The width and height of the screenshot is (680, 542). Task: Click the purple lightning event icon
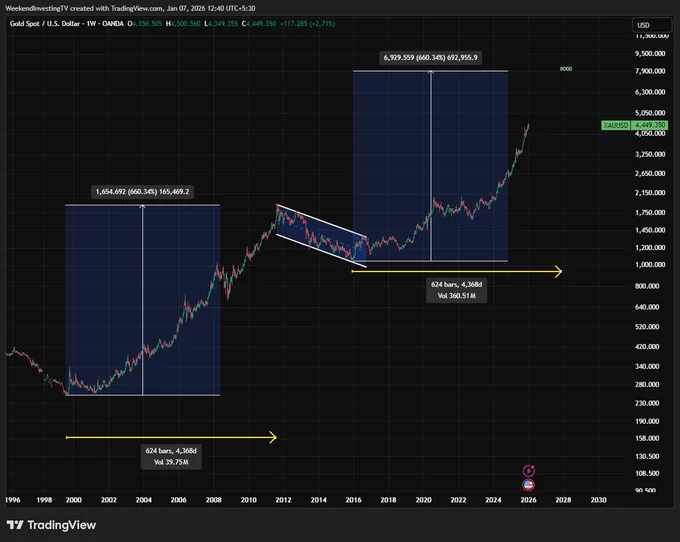pos(528,470)
